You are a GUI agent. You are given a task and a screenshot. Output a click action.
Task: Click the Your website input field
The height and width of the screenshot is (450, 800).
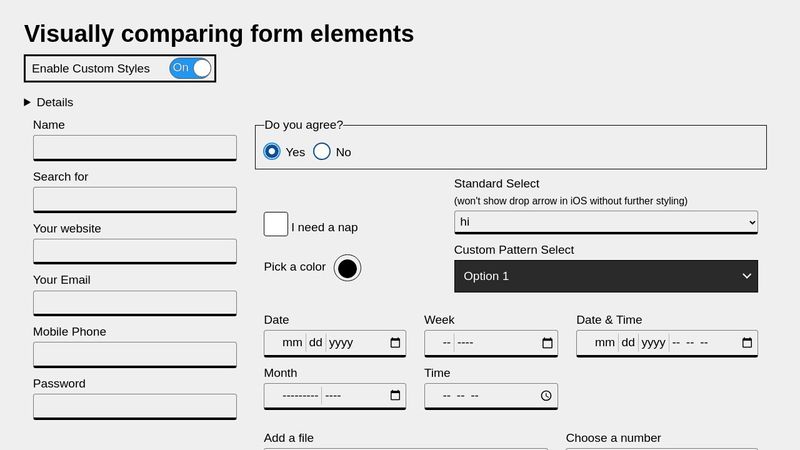135,251
